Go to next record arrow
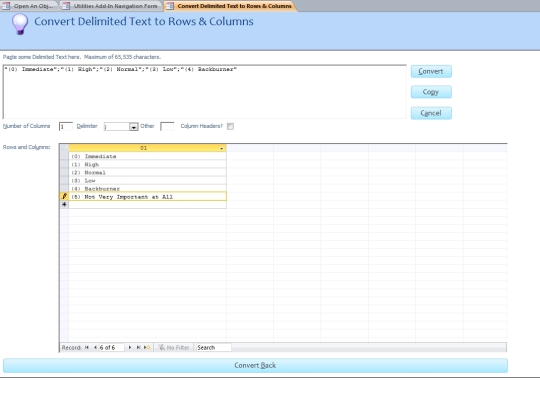This screenshot has width=540, height=413. 130,348
